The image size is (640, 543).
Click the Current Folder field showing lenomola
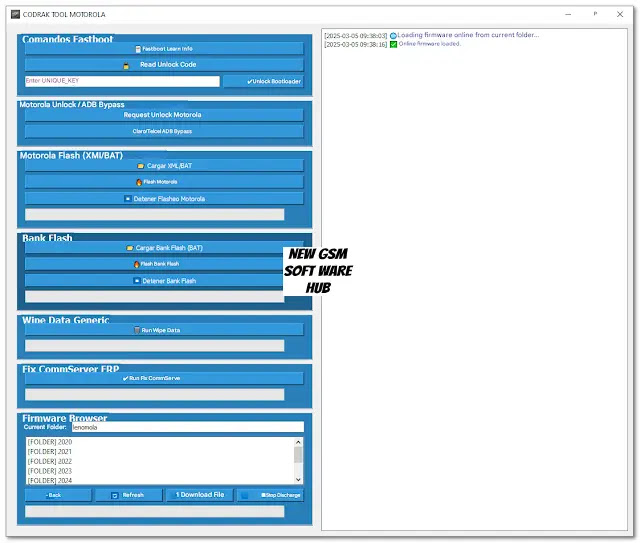[x=188, y=427]
